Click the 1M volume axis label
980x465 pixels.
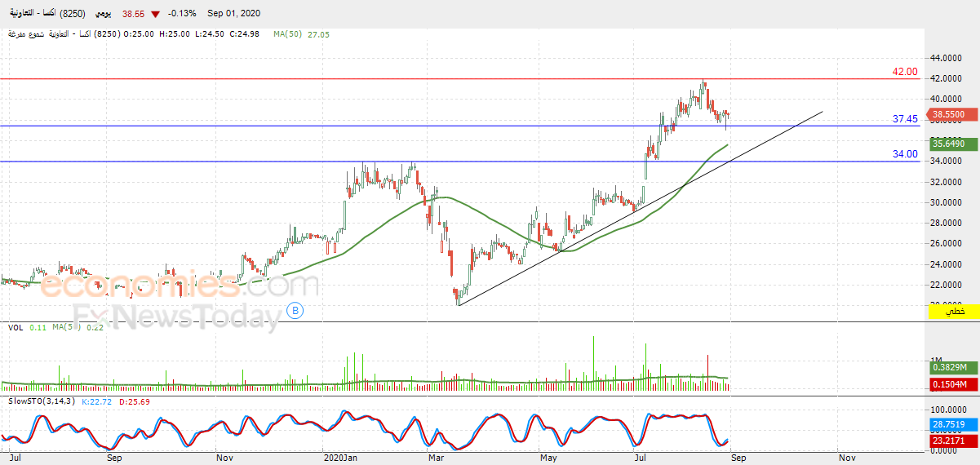point(937,360)
